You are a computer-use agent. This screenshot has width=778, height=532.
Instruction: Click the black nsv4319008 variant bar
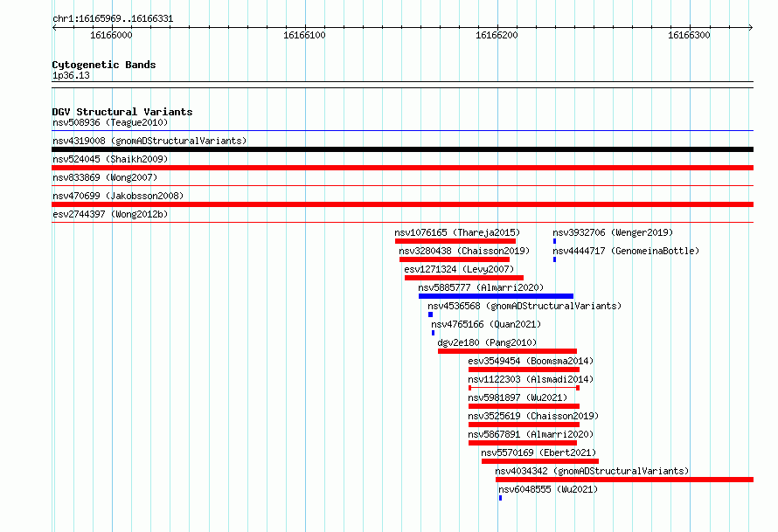402,149
